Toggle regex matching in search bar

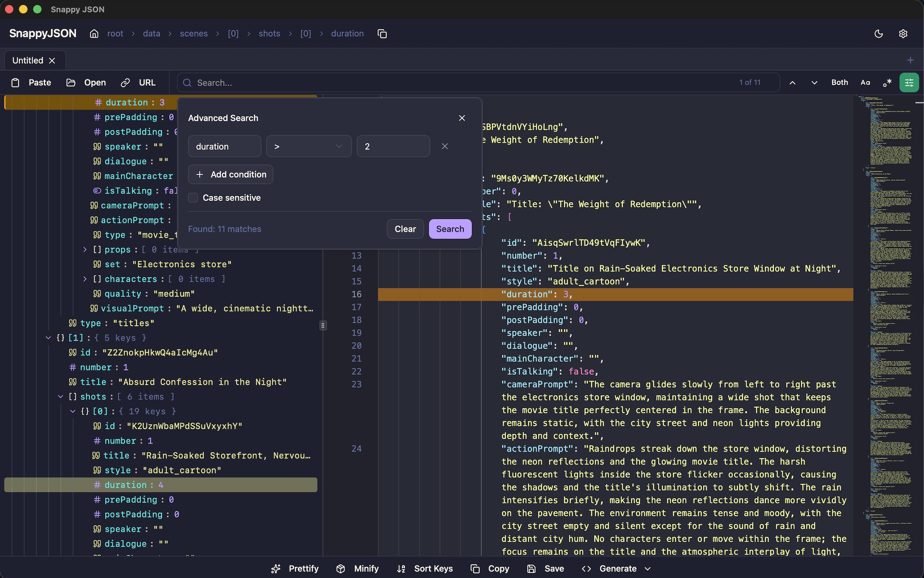pos(887,82)
